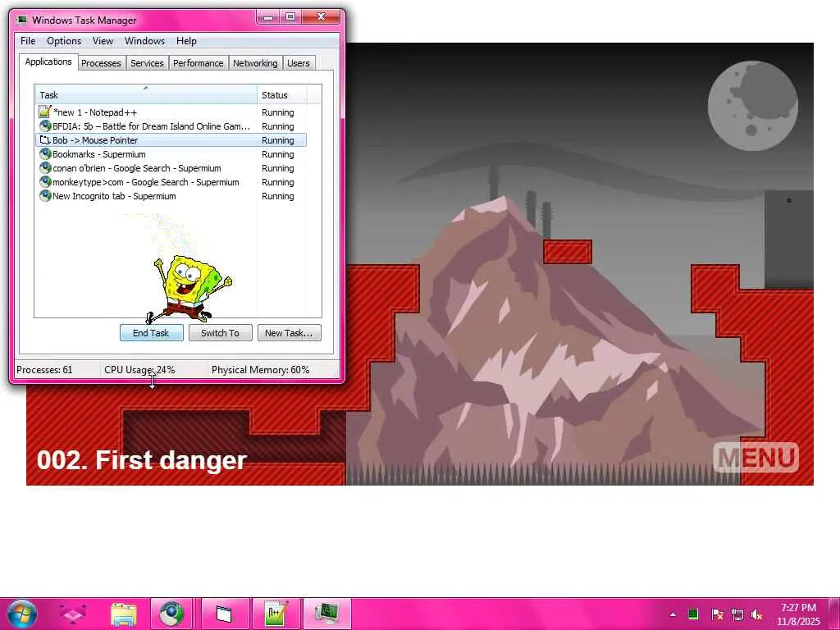Image resolution: width=840 pixels, height=630 pixels.
Task: Click the Bob -> Mouse Pointer task icon
Action: click(x=45, y=139)
